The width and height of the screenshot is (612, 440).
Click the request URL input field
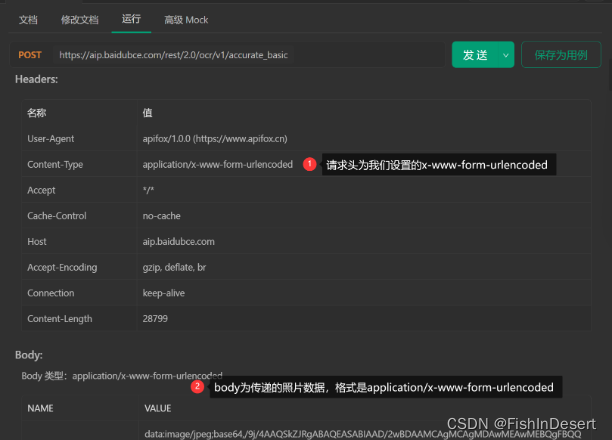coord(248,55)
